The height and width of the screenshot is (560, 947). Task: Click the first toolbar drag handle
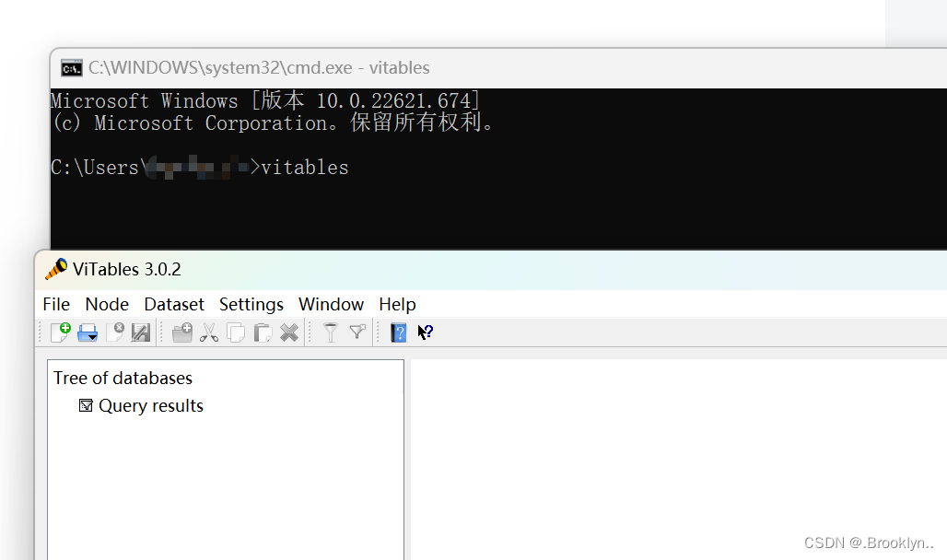[41, 332]
